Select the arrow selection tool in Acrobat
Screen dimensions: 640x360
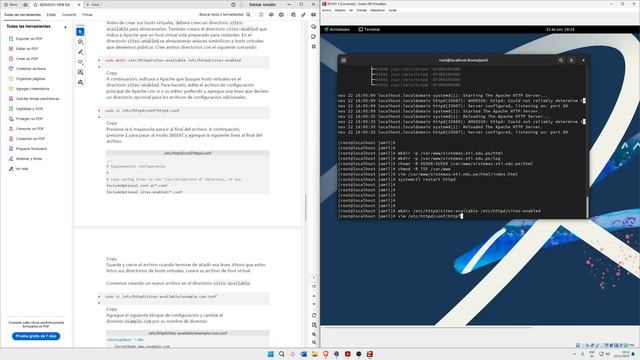point(80,32)
